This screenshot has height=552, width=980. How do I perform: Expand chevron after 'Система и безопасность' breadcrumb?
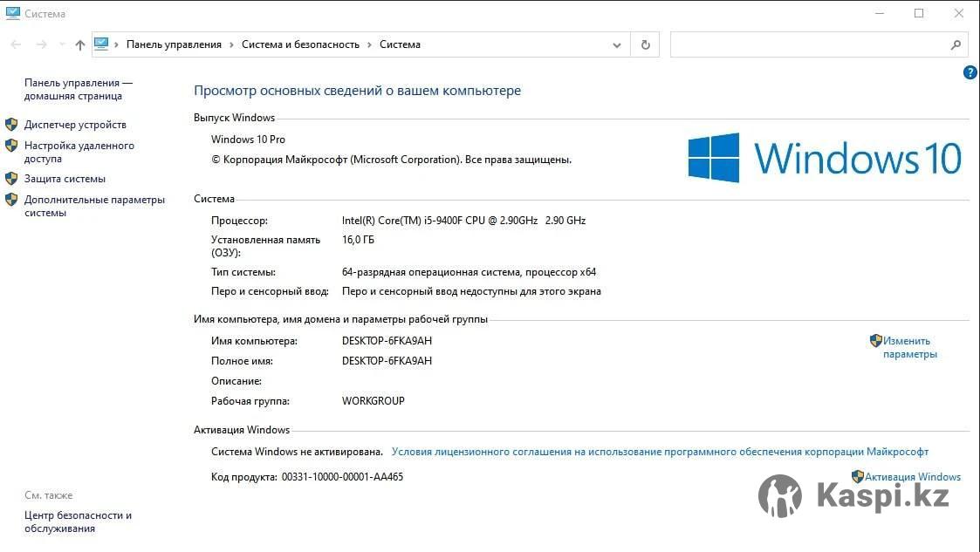[369, 44]
